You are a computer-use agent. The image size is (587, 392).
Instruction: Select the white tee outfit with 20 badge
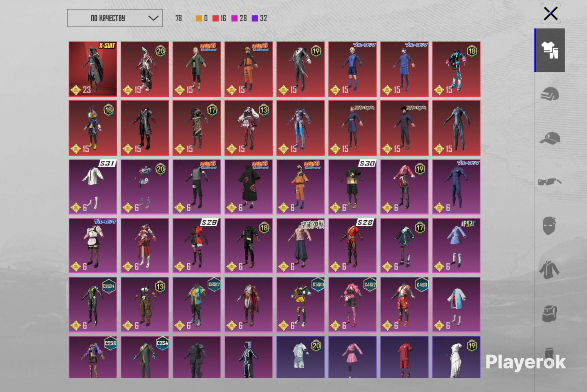pos(301,357)
